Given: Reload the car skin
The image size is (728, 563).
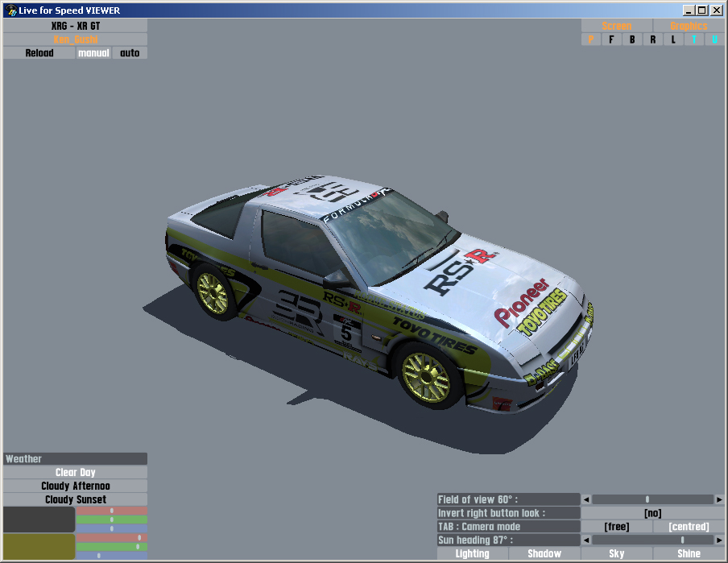Looking at the screenshot, I should point(39,53).
